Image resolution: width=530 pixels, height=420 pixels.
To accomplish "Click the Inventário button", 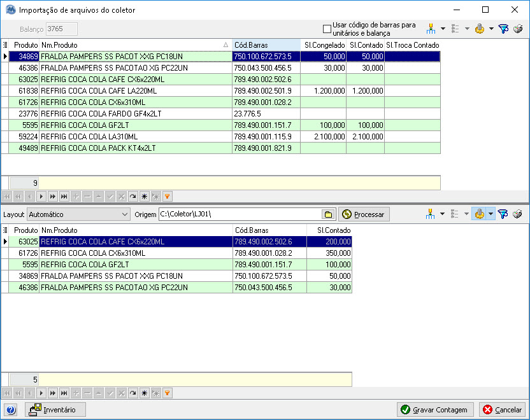I will click(55, 410).
